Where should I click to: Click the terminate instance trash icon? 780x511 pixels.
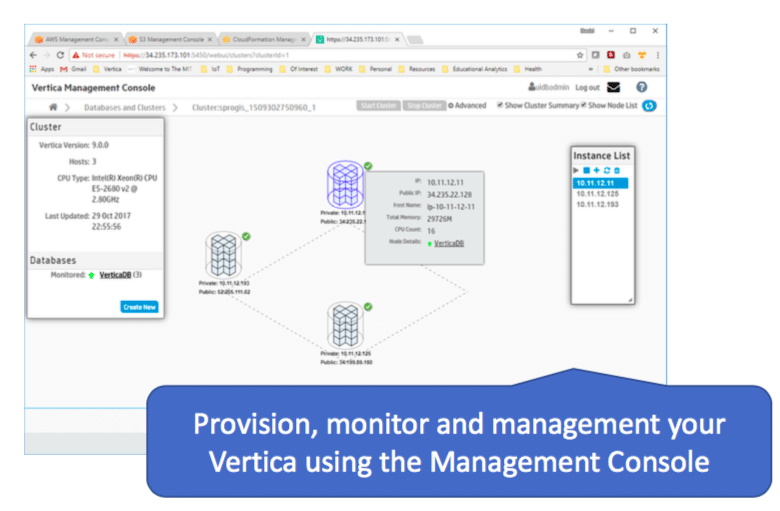[617, 170]
